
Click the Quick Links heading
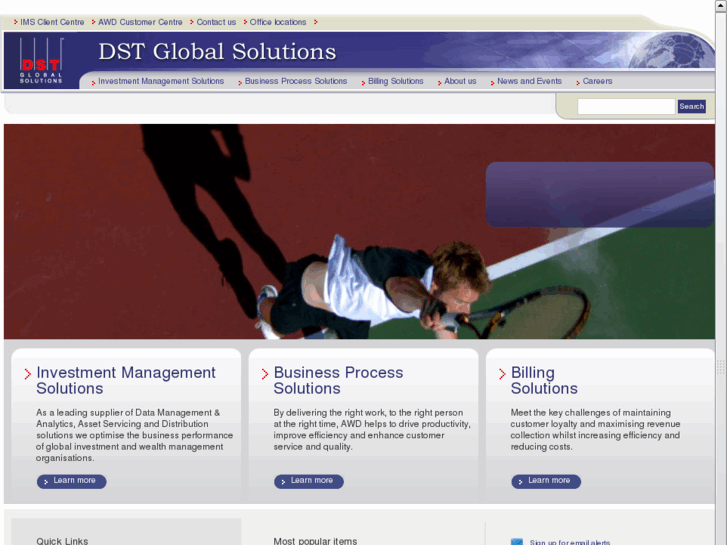click(62, 541)
